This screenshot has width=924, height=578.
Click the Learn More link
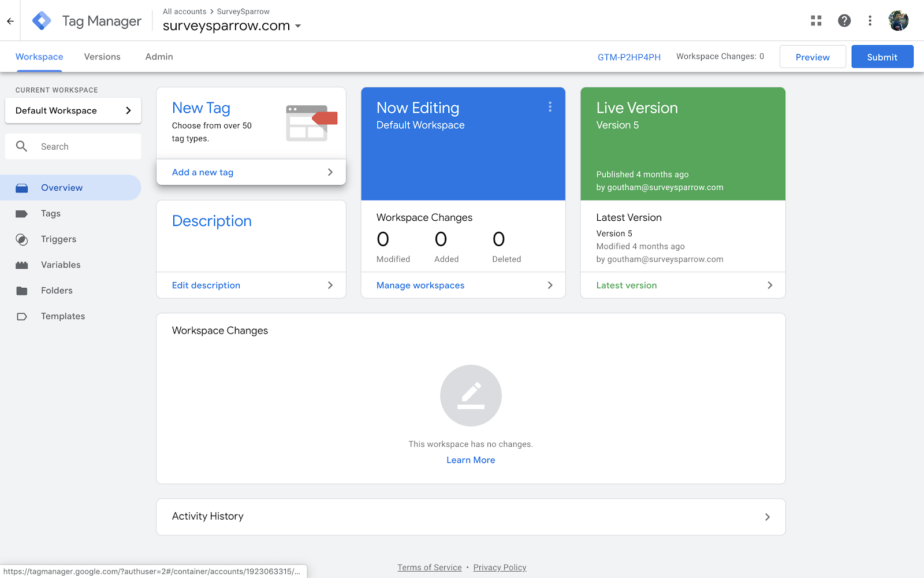(471, 460)
